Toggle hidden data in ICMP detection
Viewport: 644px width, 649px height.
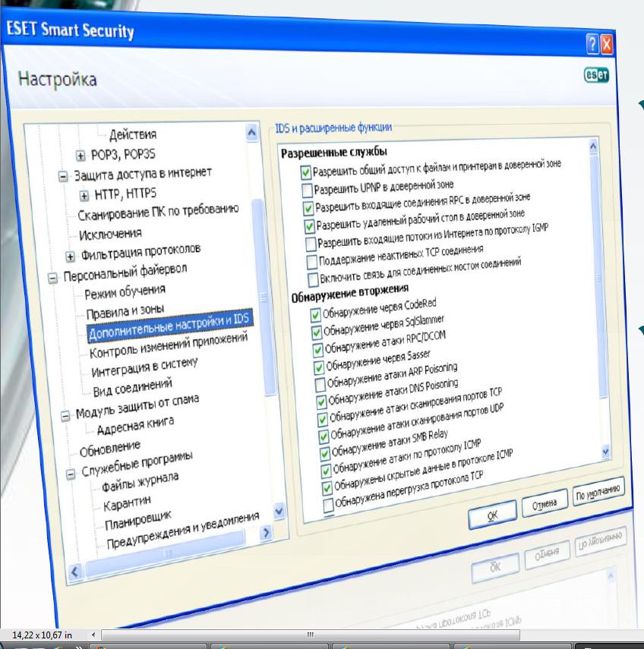coord(327,488)
